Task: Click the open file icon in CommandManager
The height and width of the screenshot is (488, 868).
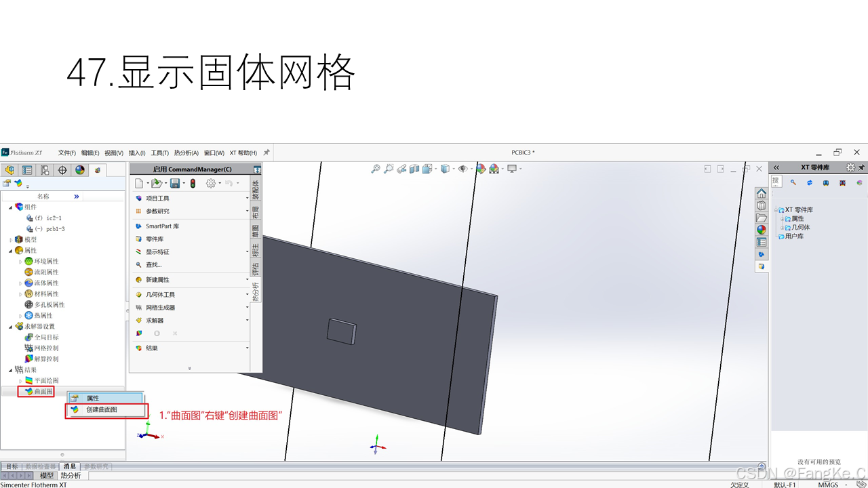Action: point(157,183)
